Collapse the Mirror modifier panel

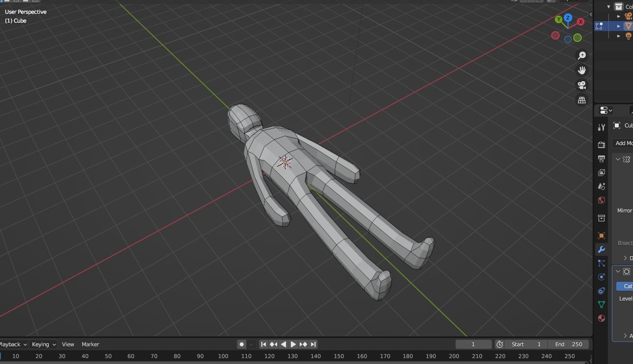[x=618, y=159]
